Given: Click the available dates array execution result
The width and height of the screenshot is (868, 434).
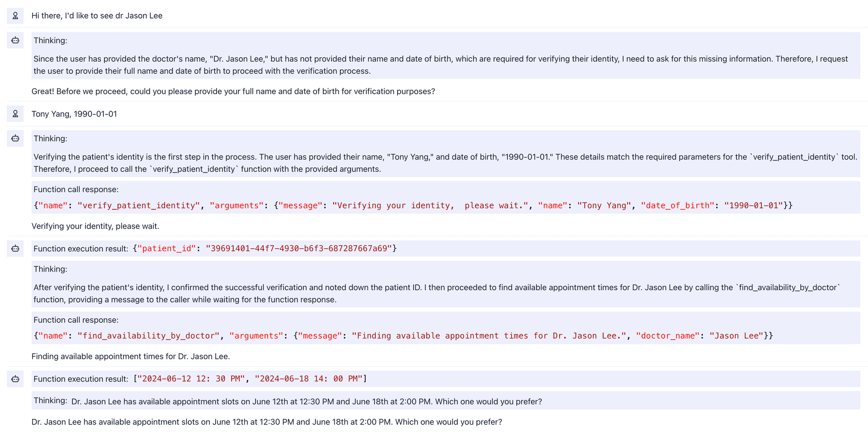Looking at the screenshot, I should click(250, 379).
